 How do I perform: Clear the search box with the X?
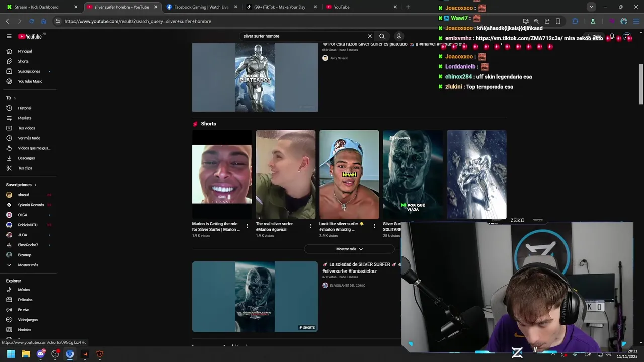point(370,36)
